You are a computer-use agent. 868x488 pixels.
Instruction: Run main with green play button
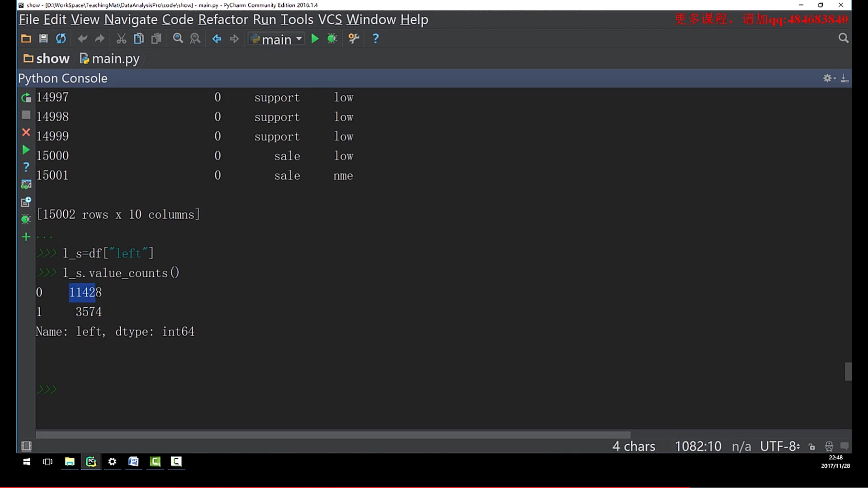pyautogui.click(x=315, y=39)
